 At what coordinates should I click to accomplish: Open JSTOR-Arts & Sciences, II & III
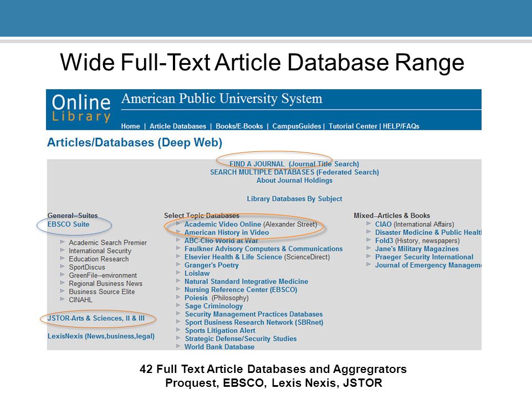click(96, 318)
